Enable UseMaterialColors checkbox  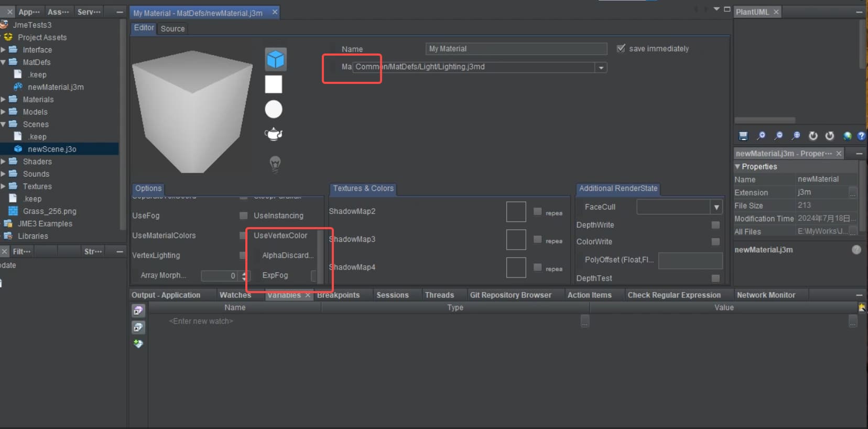(243, 235)
